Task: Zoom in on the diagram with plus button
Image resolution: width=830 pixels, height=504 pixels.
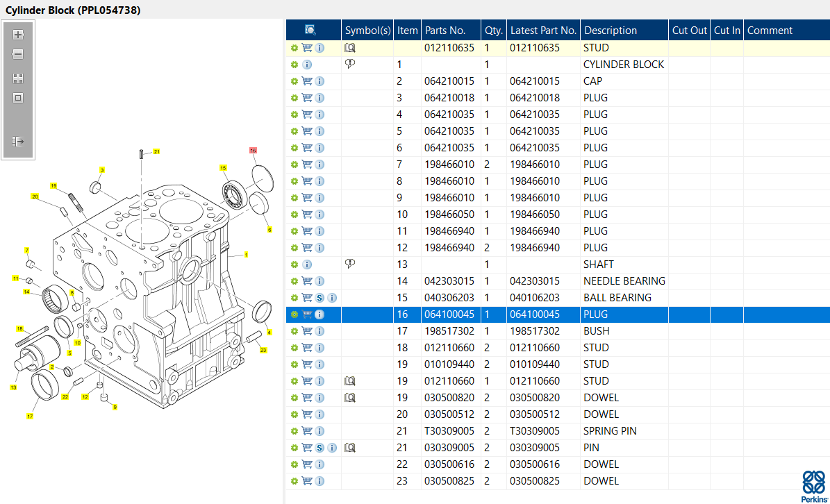Action: coord(18,35)
